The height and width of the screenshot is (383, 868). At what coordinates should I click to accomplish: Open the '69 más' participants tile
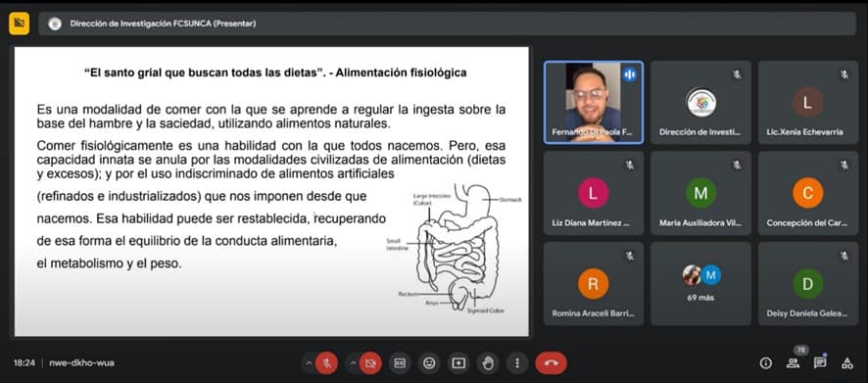(x=700, y=283)
